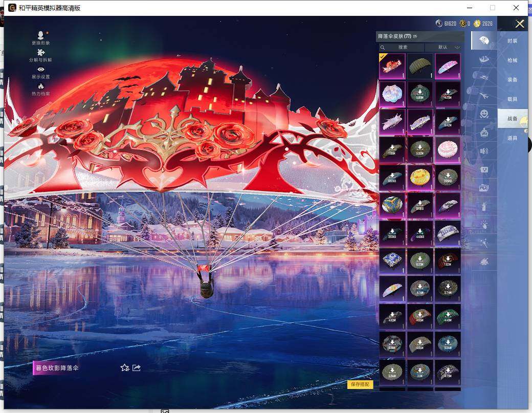
Task: Open the 载具 tab
Action: point(512,99)
